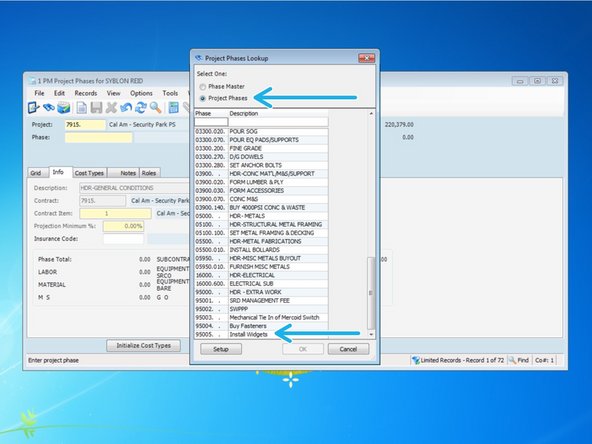Click the undo arrow icon in toolbar
Screen dimensions: 592x444
[126, 108]
